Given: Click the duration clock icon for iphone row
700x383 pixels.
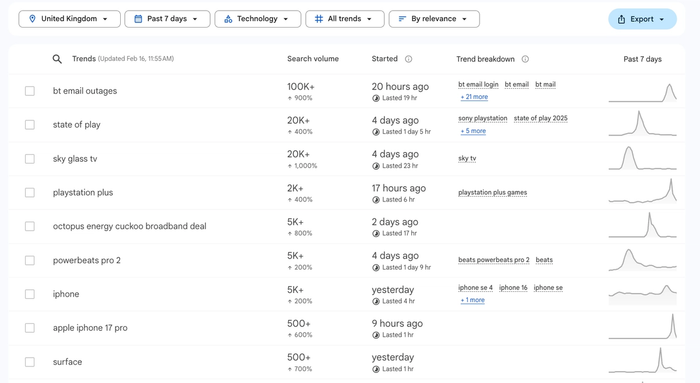Looking at the screenshot, I should click(x=376, y=301).
